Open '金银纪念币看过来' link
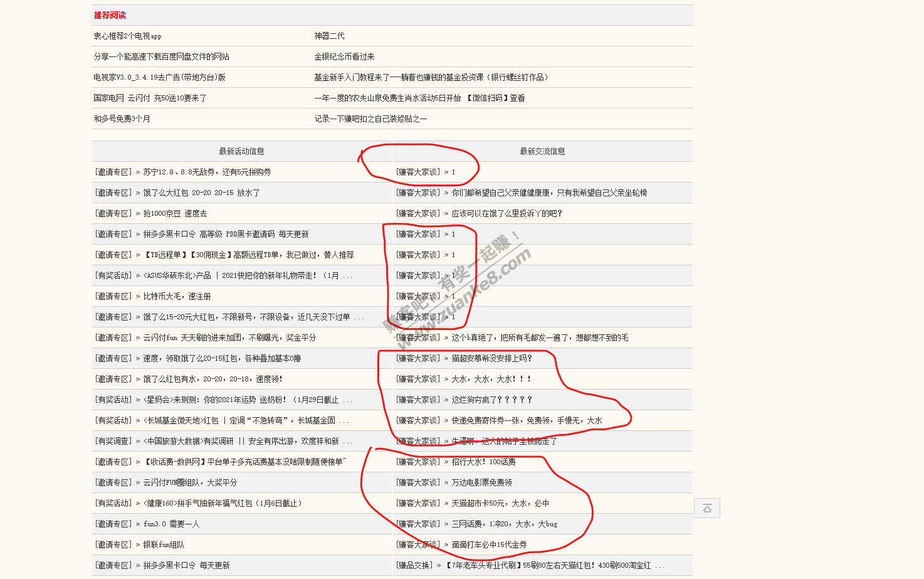 [x=345, y=57]
